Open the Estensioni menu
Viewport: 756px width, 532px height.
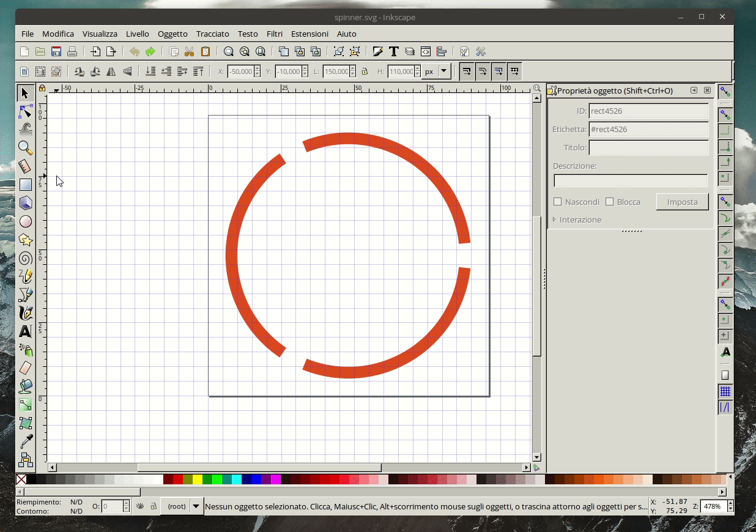tap(309, 34)
